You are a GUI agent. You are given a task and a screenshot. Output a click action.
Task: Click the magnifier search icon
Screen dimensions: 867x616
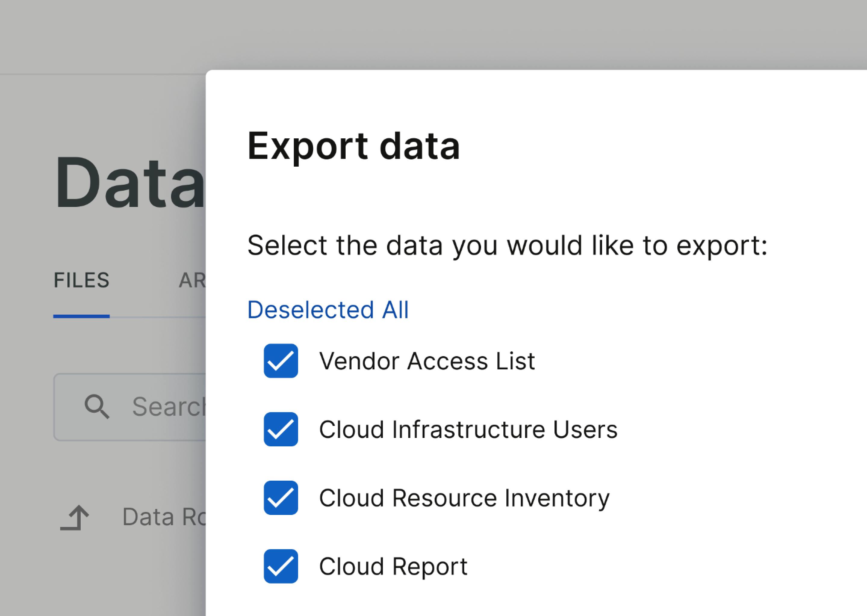click(x=97, y=407)
